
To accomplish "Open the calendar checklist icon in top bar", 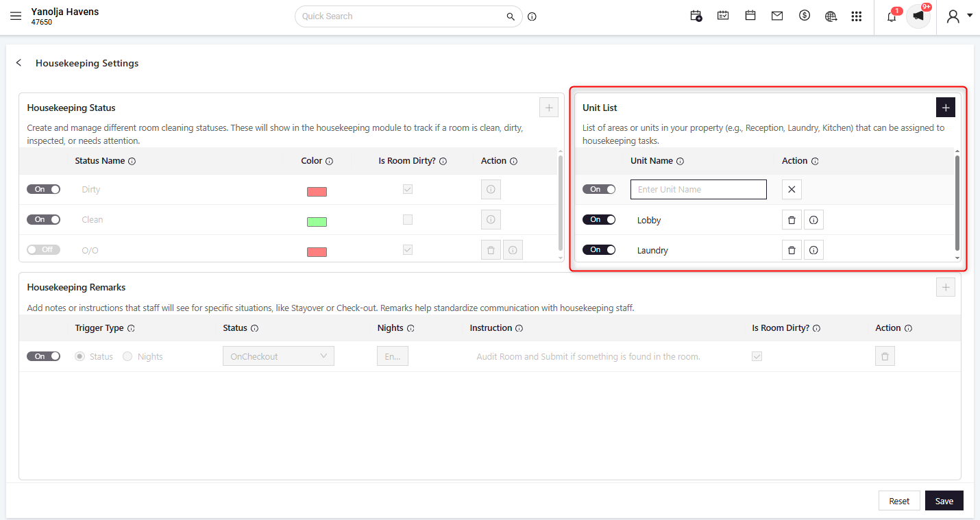I will (x=723, y=16).
